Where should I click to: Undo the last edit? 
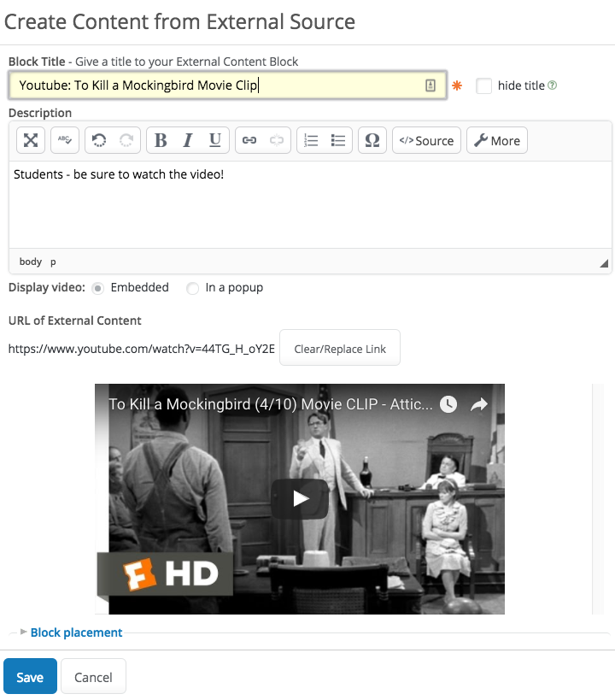coord(99,140)
